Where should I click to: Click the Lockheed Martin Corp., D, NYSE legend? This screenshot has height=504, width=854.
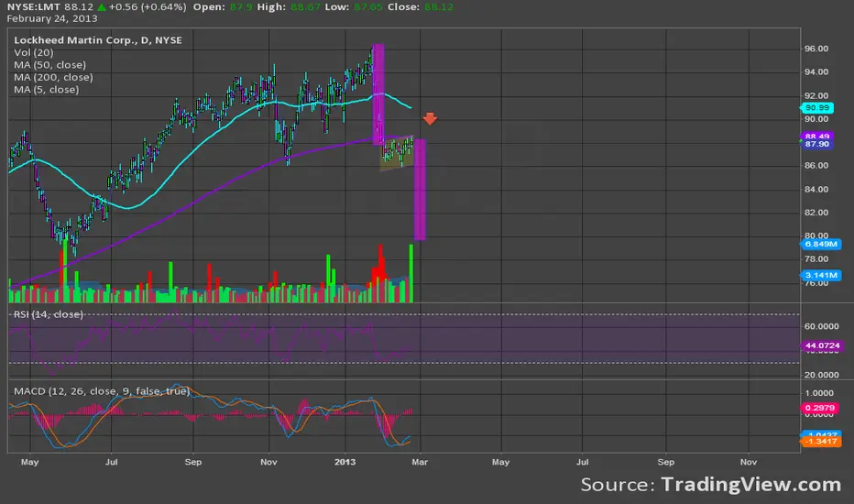tap(98, 40)
